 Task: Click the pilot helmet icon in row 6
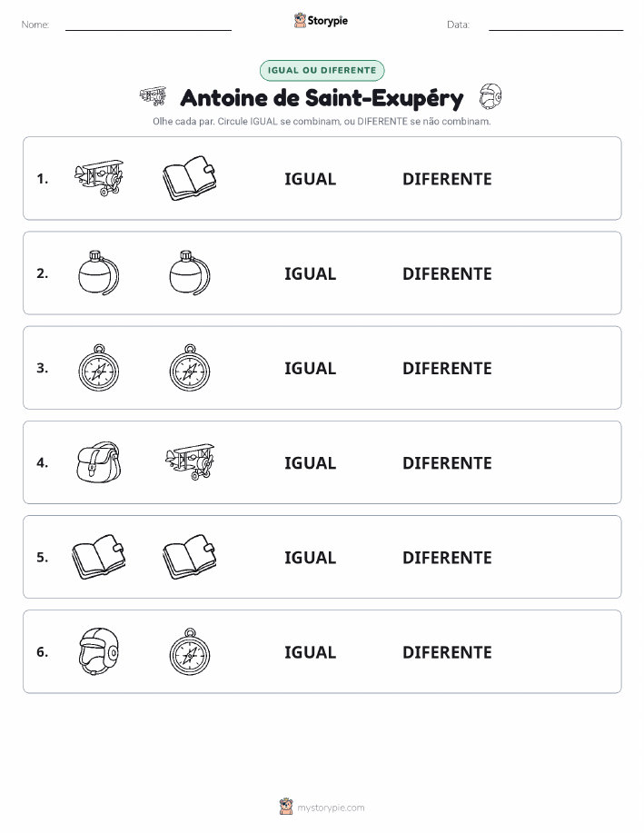(x=99, y=651)
